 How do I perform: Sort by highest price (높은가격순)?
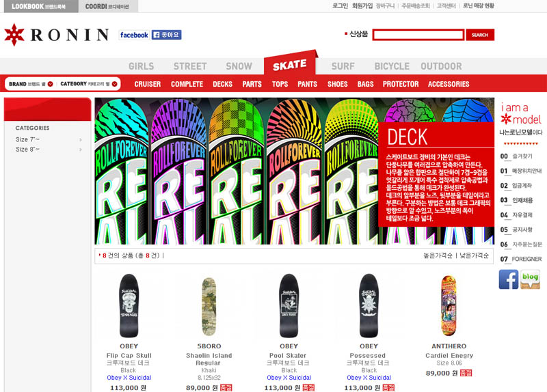pyautogui.click(x=438, y=255)
